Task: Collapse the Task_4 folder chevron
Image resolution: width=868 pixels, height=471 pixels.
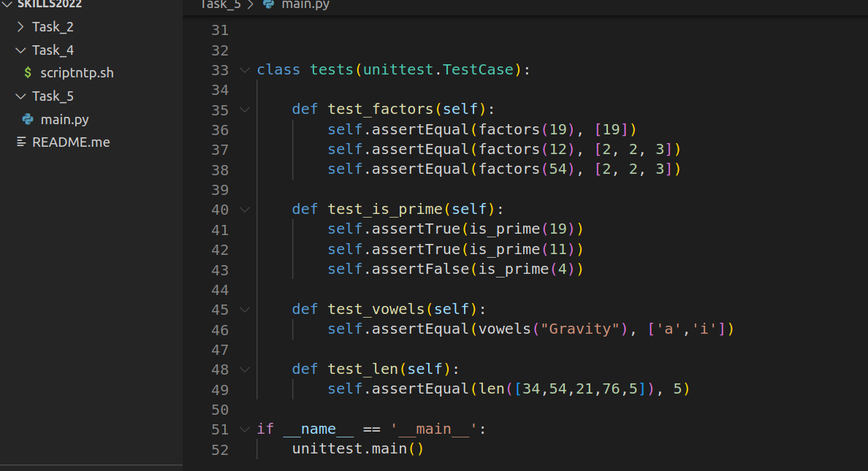Action: [x=20, y=50]
